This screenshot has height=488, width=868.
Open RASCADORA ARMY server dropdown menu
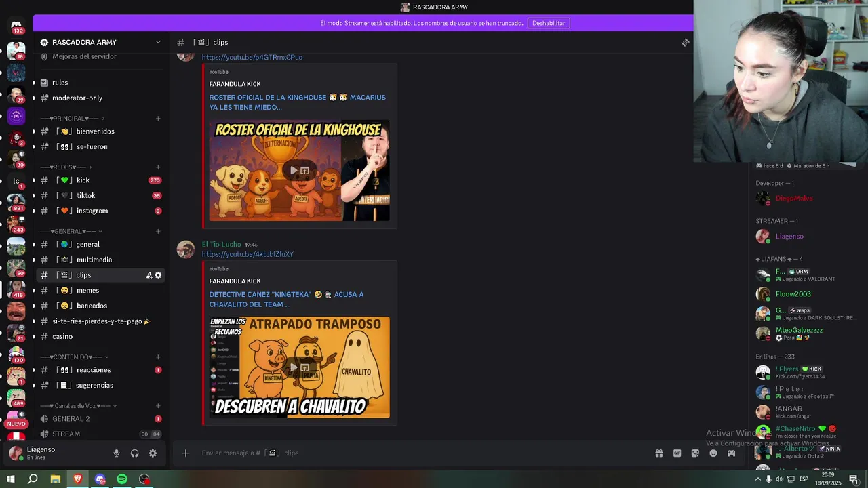100,42
